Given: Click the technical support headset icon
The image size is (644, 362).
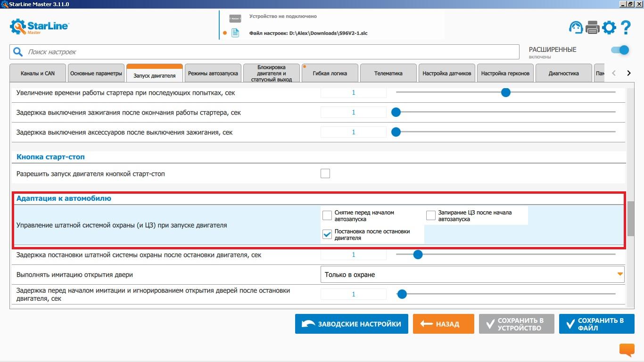Looking at the screenshot, I should (x=576, y=27).
